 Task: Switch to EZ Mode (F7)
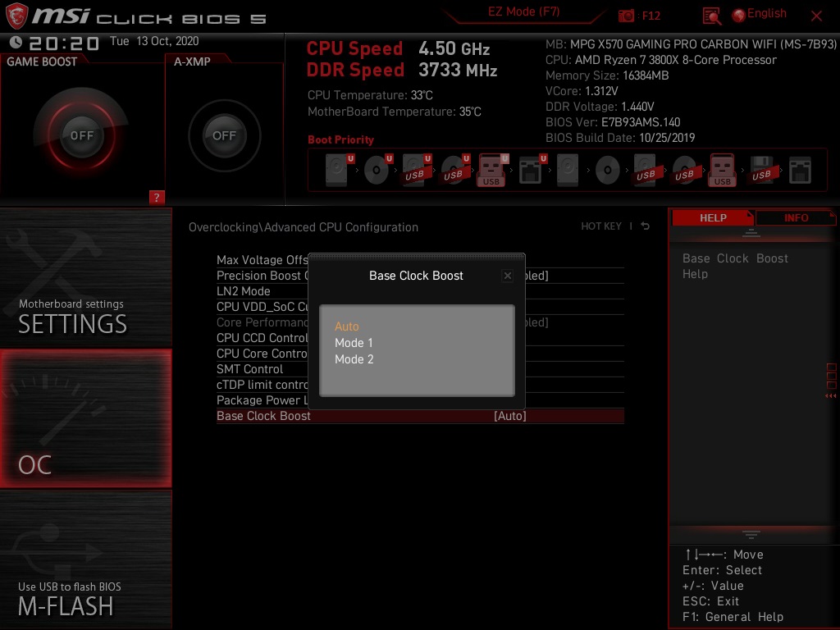click(523, 11)
